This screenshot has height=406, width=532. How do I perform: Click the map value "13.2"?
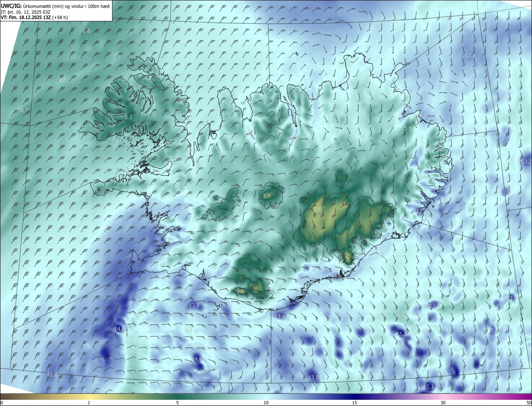pos(527,161)
